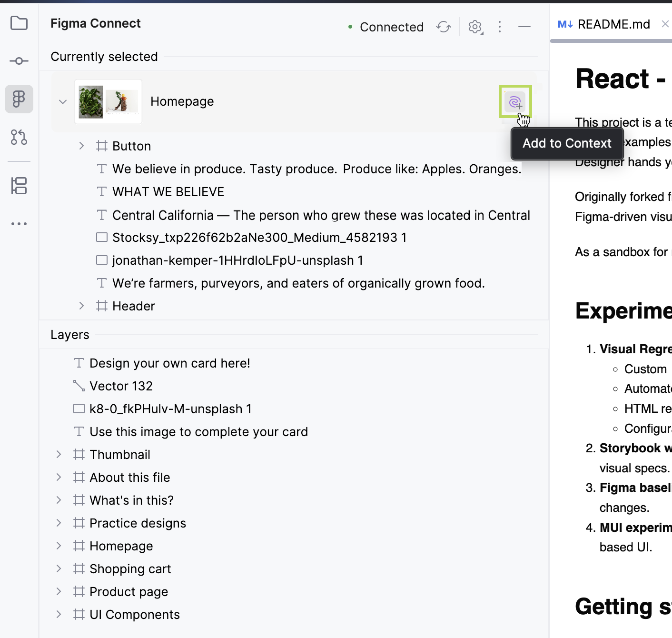
Task: Add Homepage to context
Action: pos(515,101)
